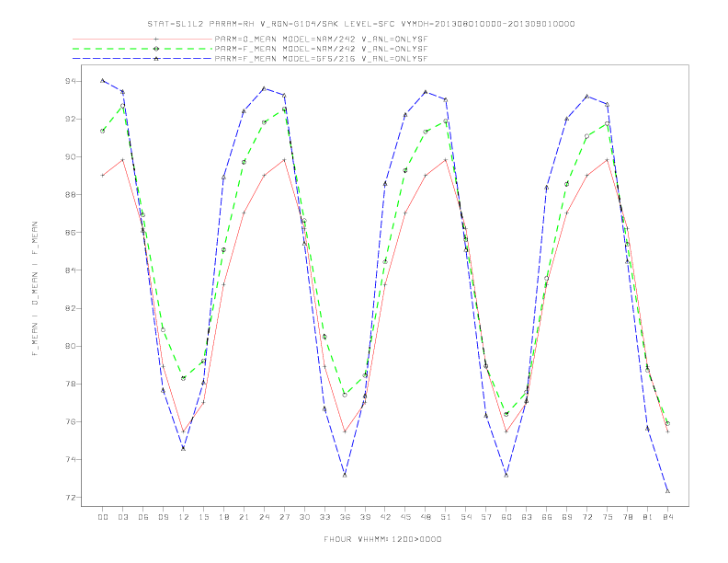Image resolution: width=728 pixels, height=563 pixels.
Task: Click x-axis tick label 51
Action: 446,517
